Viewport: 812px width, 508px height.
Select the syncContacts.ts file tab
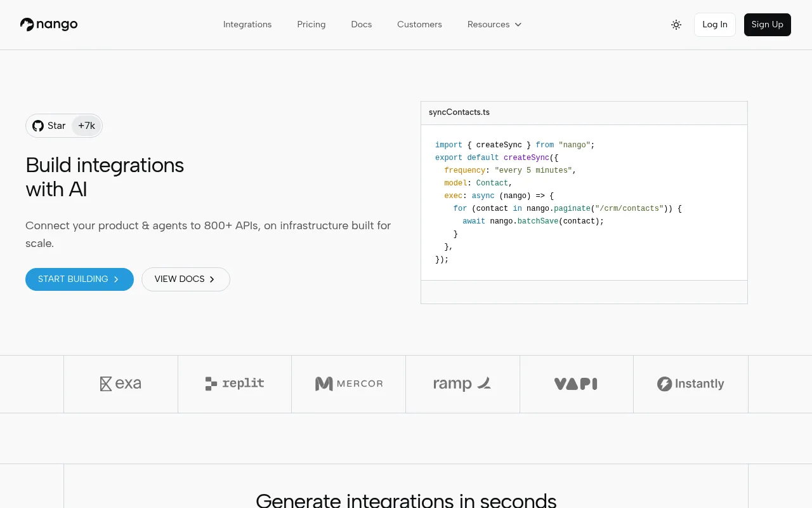coord(459,112)
